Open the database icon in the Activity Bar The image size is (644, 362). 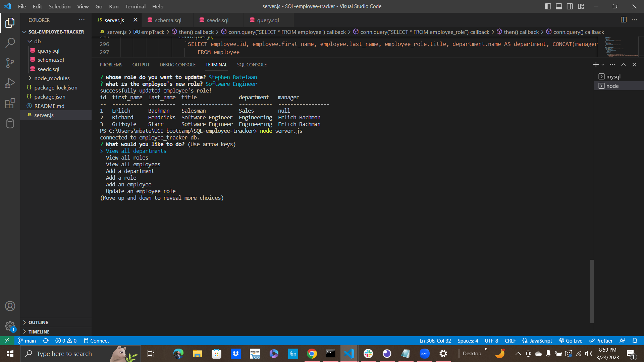tap(10, 123)
